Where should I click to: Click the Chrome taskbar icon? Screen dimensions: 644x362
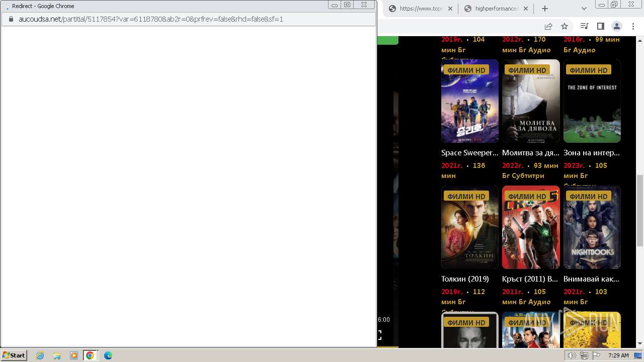click(90, 355)
